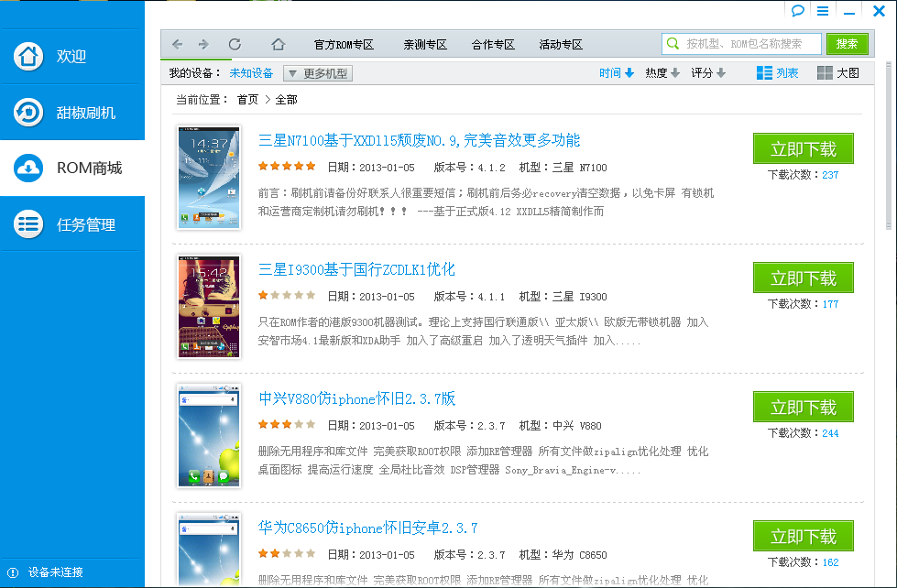The image size is (897, 588).
Task: Open 三星N7100基于XXDll5颓废NO.9 ROM title
Action: pyautogui.click(x=420, y=140)
